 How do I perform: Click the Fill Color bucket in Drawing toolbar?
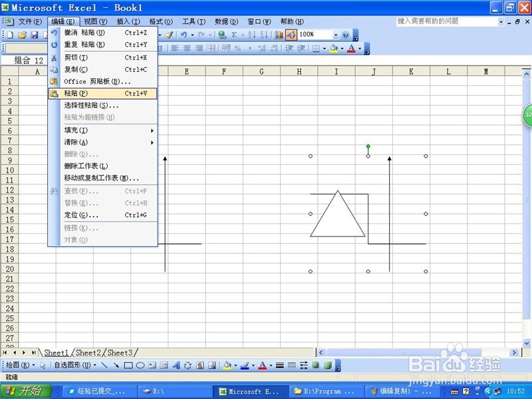point(227,365)
